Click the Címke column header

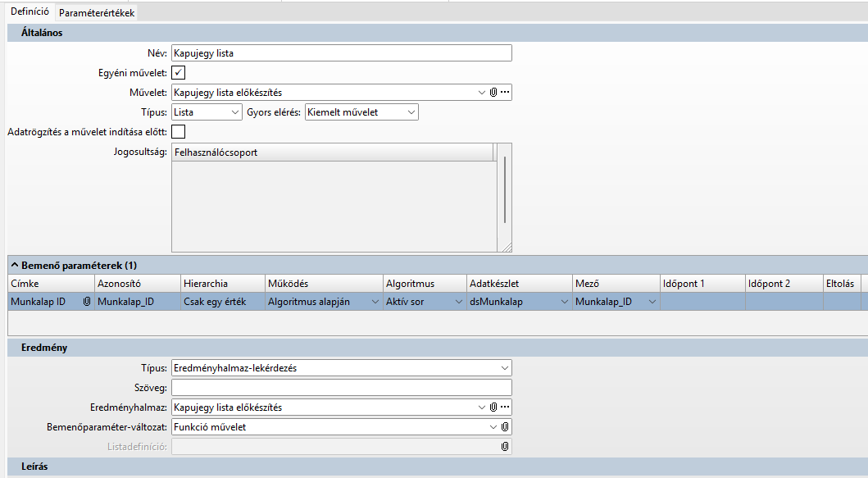click(51, 284)
